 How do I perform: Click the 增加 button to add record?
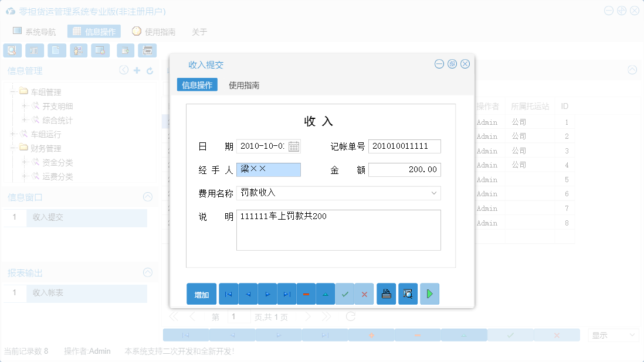click(x=201, y=293)
